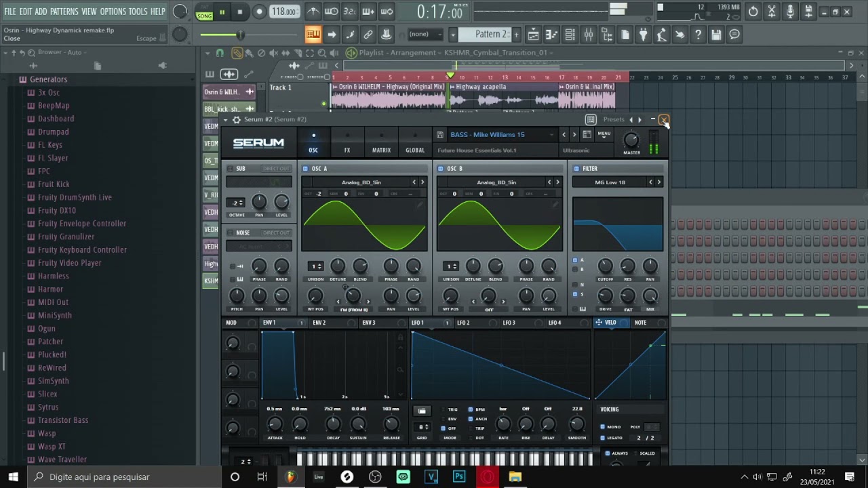This screenshot has height=488, width=868.
Task: Enable the SUB oscillator checkbox
Action: tap(231, 168)
